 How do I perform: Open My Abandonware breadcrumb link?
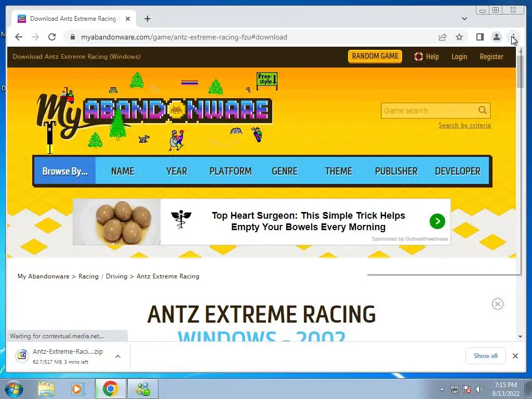44,276
